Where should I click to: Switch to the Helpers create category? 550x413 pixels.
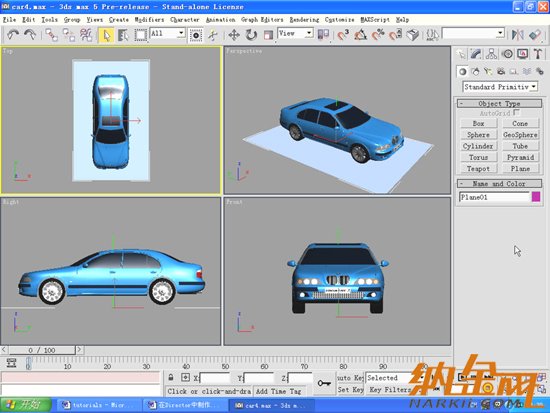point(514,72)
